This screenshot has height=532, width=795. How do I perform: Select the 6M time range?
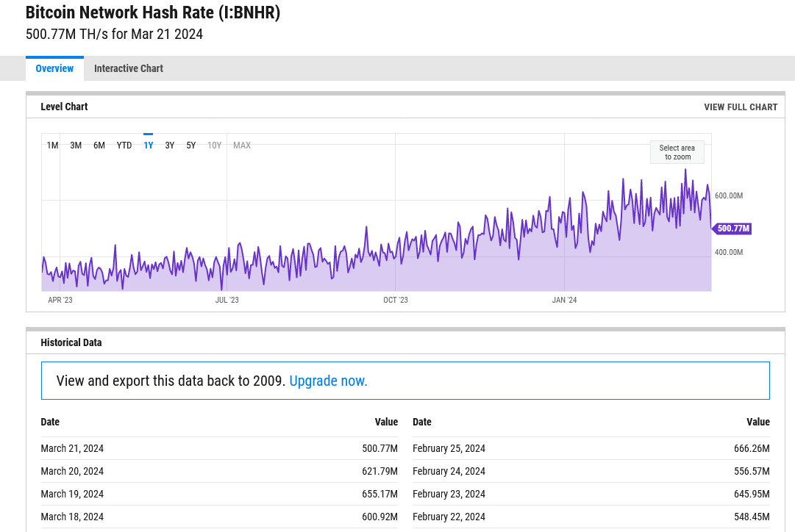pos(99,145)
